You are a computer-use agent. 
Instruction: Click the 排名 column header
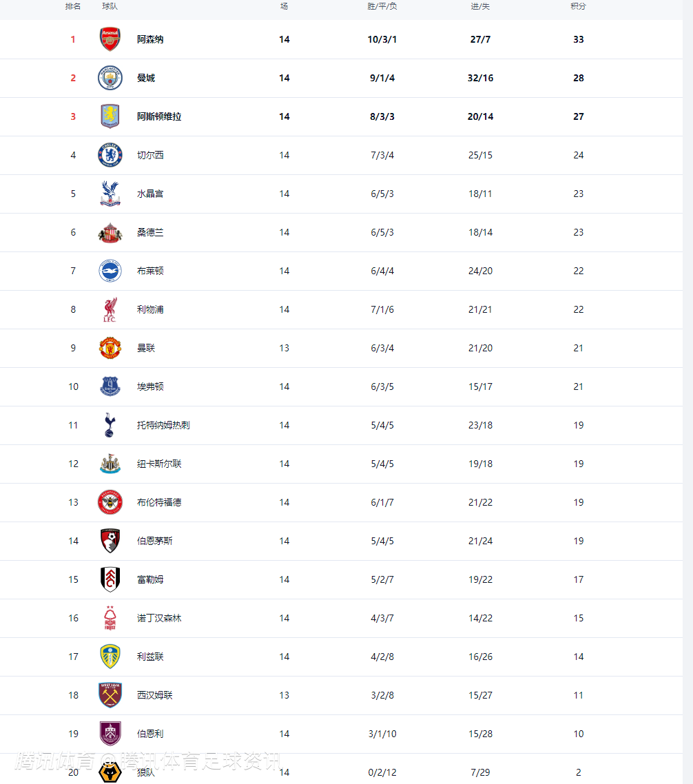coord(73,6)
